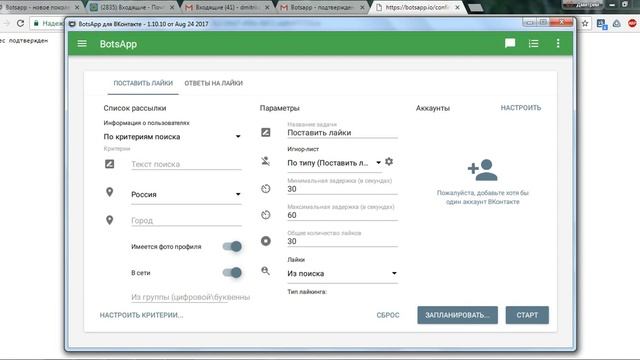The height and width of the screenshot is (360, 640).
Task: Click the minimum delay timer icon
Action: click(x=266, y=189)
